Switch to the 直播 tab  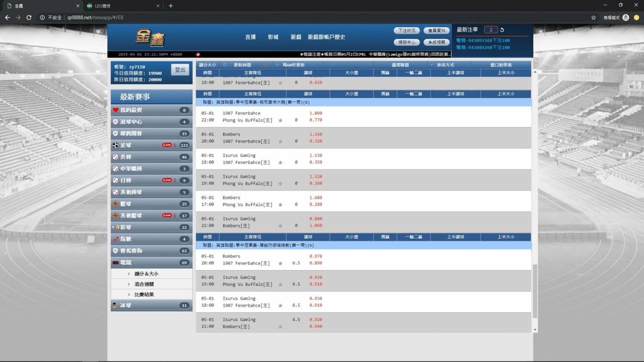[250, 37]
